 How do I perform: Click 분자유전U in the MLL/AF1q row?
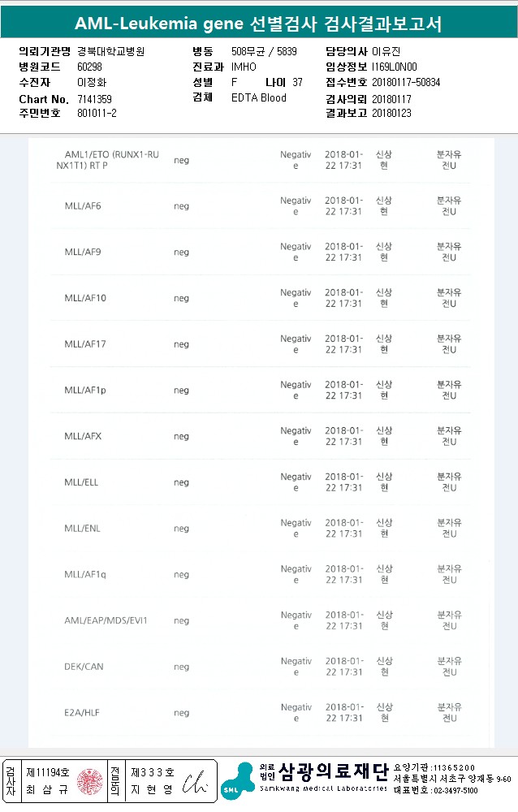(x=449, y=575)
